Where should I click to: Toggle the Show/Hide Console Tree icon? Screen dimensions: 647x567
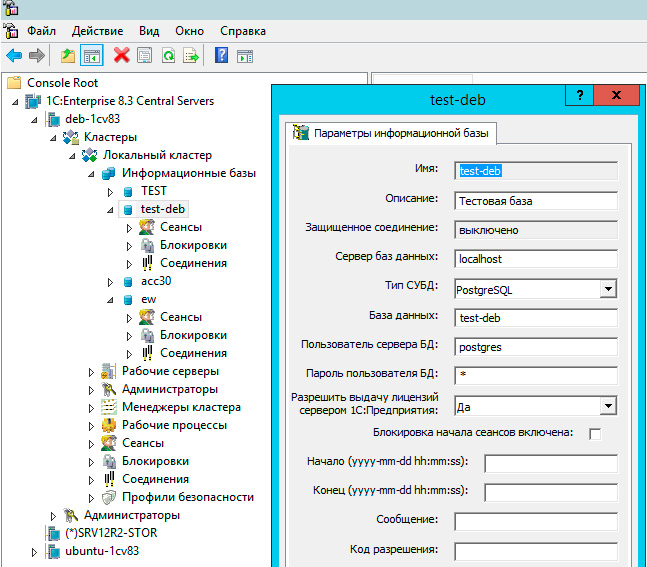point(92,55)
